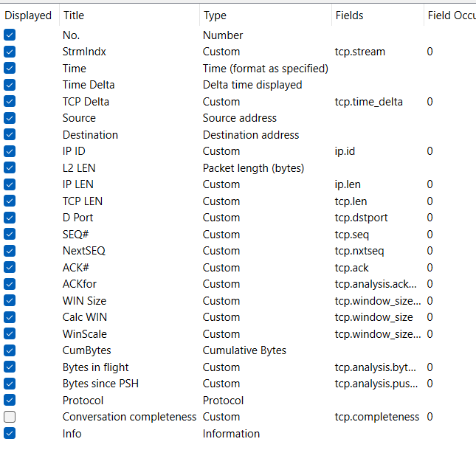Disable the TCP Delta column checkbox
The image size is (476, 450).
tap(10, 101)
